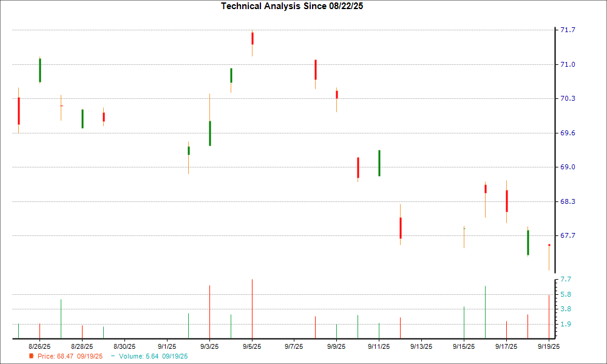Screen dimensions: 607x364
Task: Click the 71.0 price axis label
Action: tap(568, 64)
